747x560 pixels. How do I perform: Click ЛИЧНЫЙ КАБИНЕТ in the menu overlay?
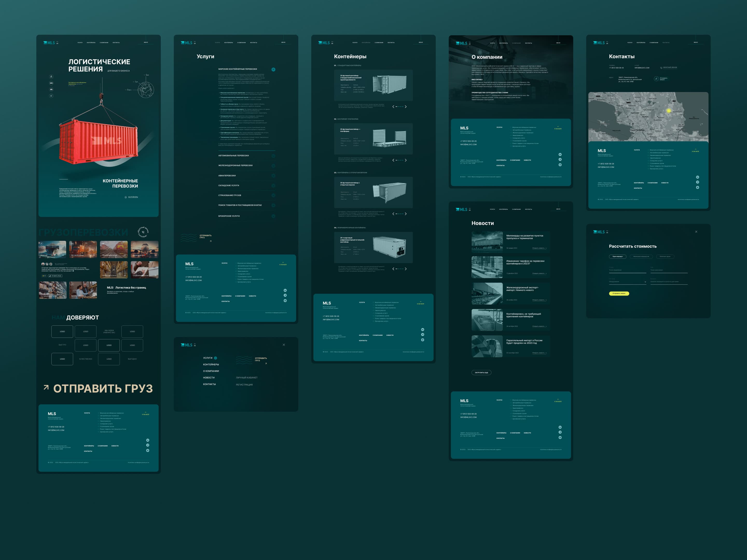coord(246,378)
